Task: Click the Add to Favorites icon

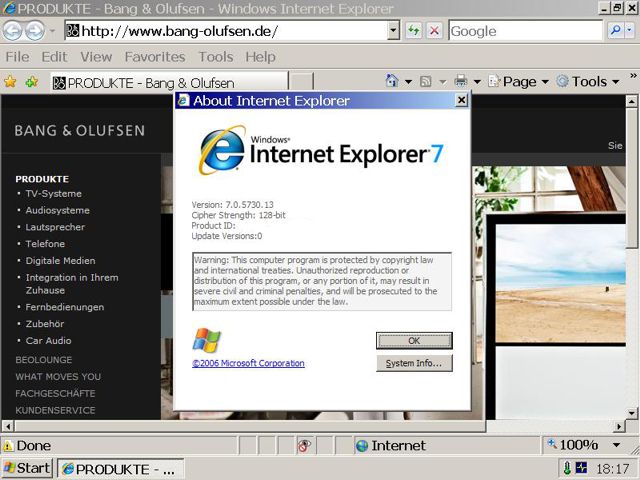Action: click(31, 82)
